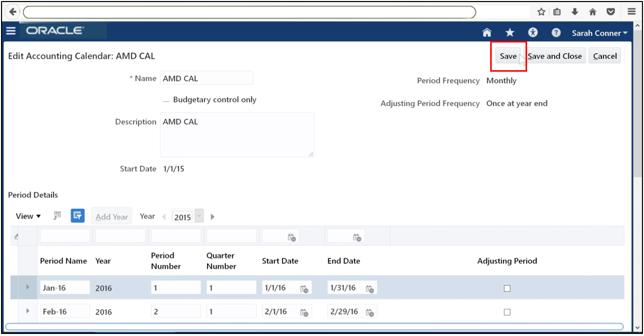Open the Year 2015 dropdown

200,216
